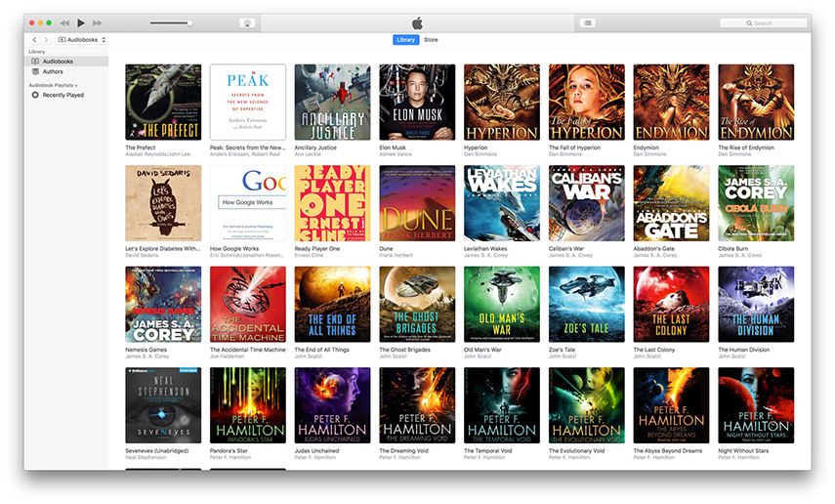Screen dimensions: 835x504
Task: Switch to the Store tab
Action: [431, 40]
